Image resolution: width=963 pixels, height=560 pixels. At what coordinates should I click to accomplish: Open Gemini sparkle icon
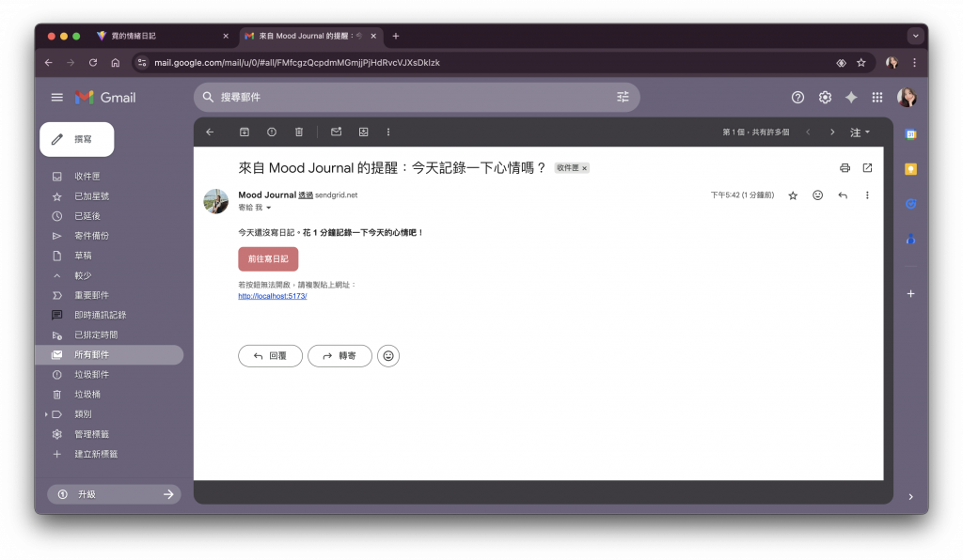(850, 97)
